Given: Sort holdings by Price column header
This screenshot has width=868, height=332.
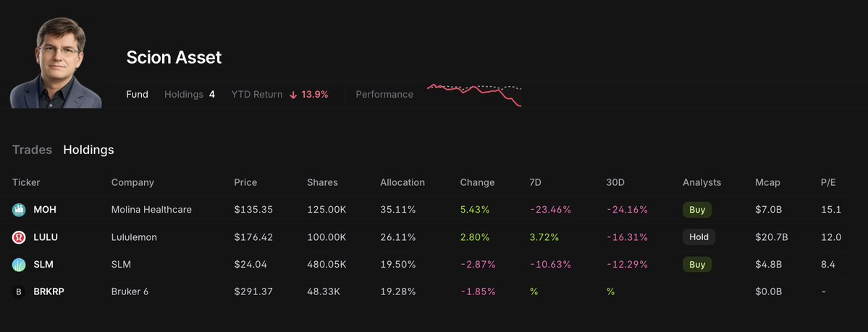Looking at the screenshot, I should click(245, 182).
